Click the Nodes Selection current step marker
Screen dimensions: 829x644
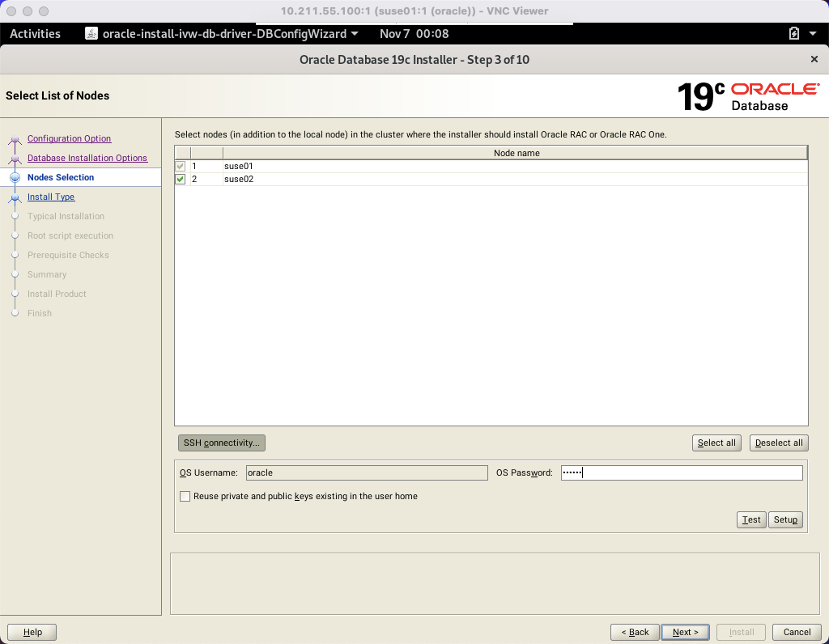[x=15, y=177]
